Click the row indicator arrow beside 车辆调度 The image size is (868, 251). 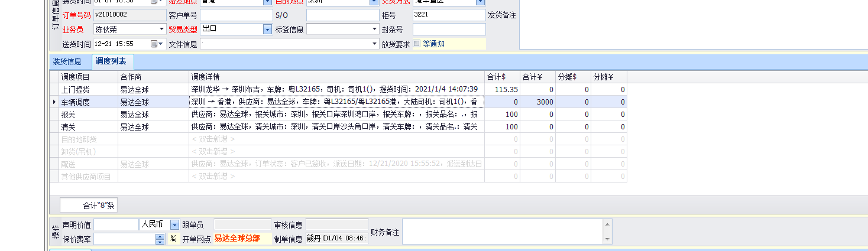[54, 102]
